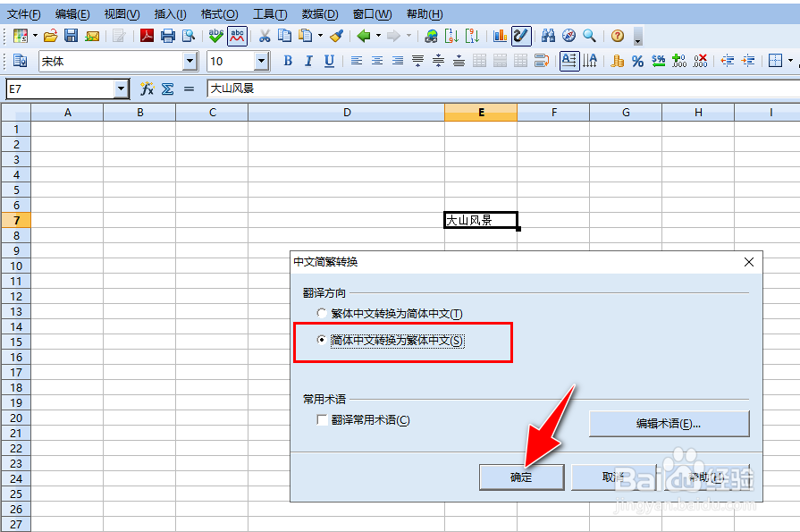Open Find with the binoculars icon
The height and width of the screenshot is (532, 800).
pyautogui.click(x=549, y=36)
